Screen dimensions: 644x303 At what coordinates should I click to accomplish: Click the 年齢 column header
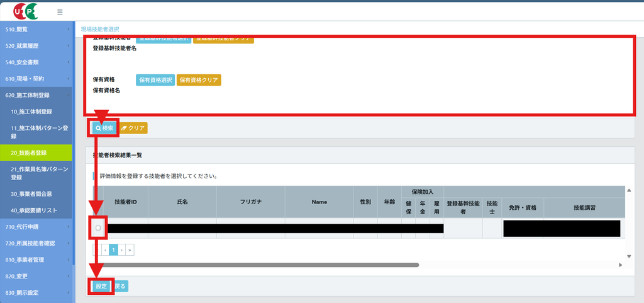click(389, 202)
